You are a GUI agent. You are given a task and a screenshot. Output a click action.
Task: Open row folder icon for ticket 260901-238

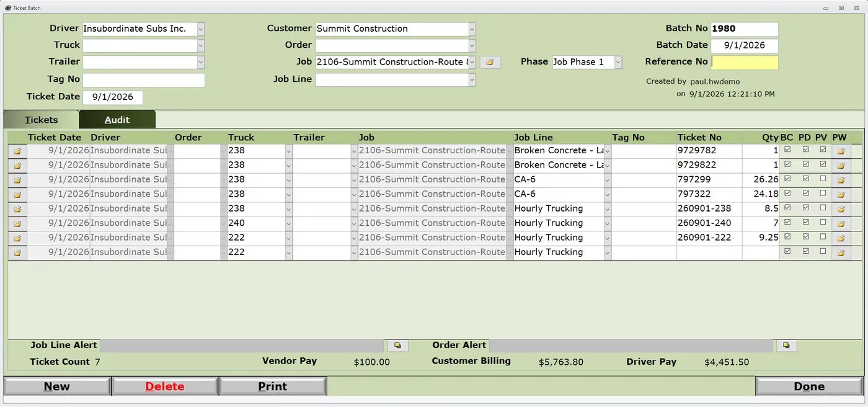[x=17, y=209]
